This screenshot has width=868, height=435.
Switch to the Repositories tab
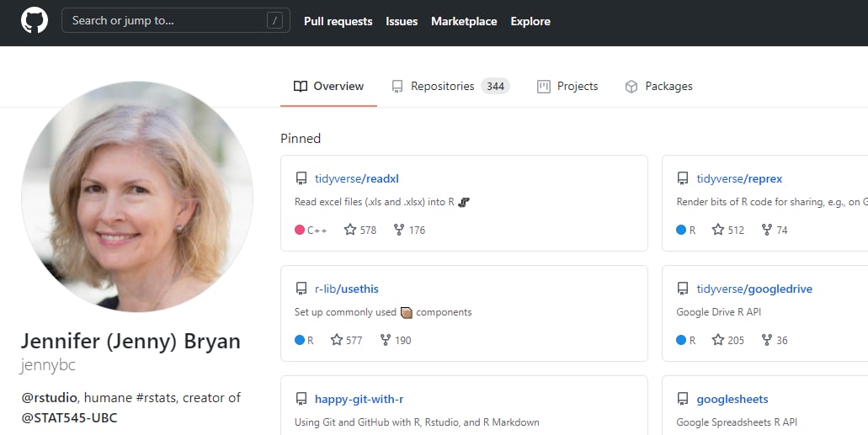(x=450, y=87)
